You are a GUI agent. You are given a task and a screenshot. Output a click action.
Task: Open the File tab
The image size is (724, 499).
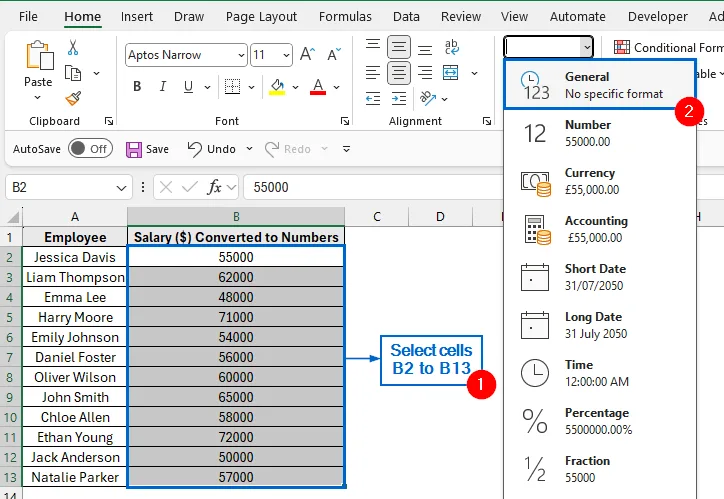pos(28,17)
